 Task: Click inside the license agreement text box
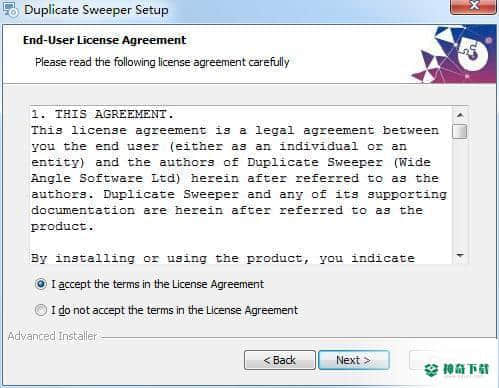click(x=241, y=185)
